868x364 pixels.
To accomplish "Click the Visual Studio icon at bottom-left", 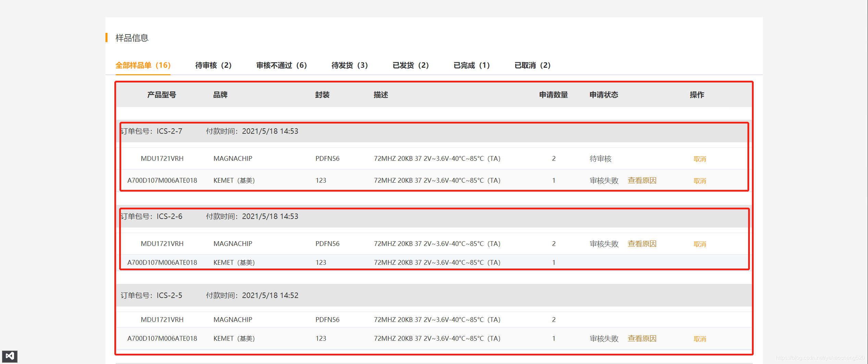I will (x=10, y=356).
